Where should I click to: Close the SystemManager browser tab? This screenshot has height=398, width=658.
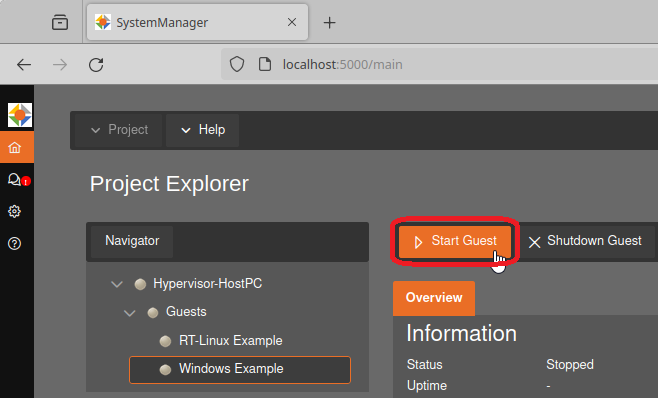coord(292,22)
